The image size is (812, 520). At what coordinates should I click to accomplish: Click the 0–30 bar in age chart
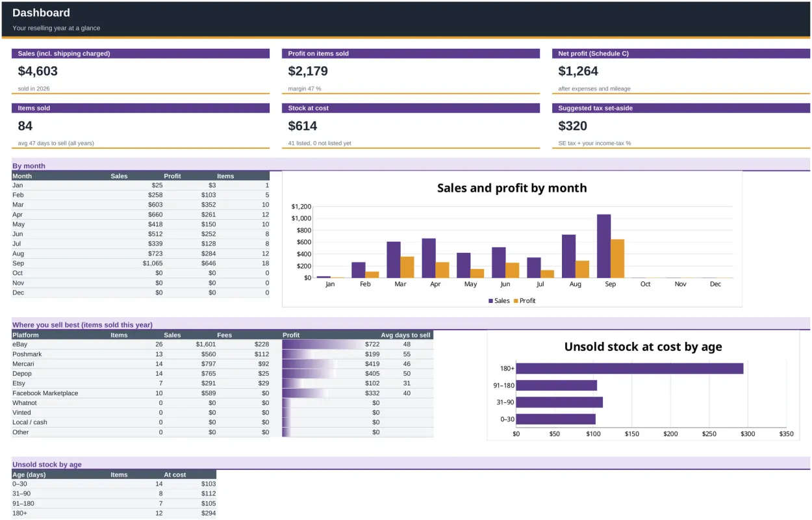coord(555,419)
